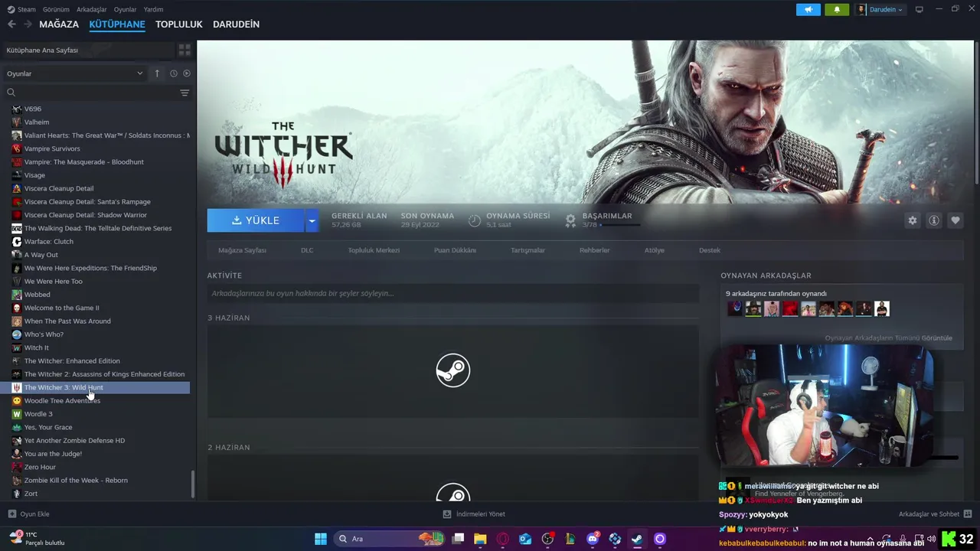
Task: Open DARUDEIN profile tab
Action: click(236, 24)
